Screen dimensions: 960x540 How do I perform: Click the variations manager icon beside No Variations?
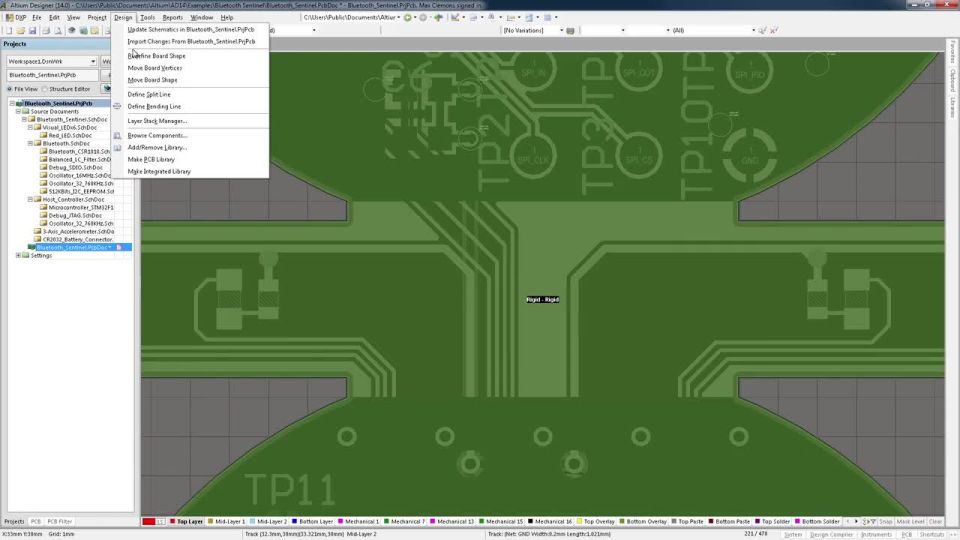click(x=571, y=31)
